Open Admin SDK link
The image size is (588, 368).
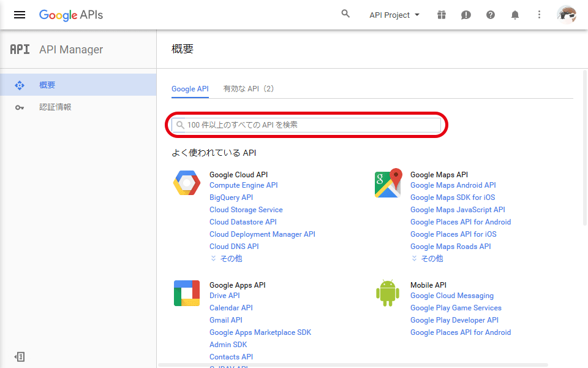coord(228,345)
